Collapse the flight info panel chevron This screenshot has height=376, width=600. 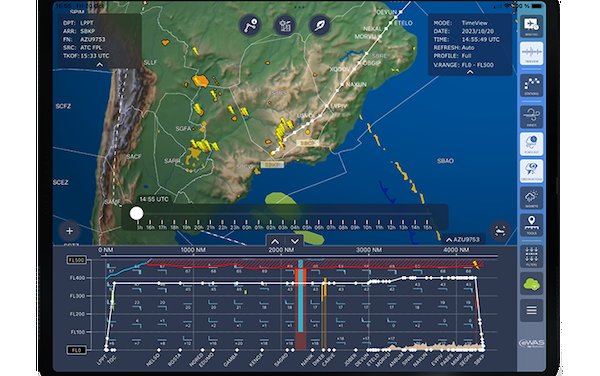[99, 65]
